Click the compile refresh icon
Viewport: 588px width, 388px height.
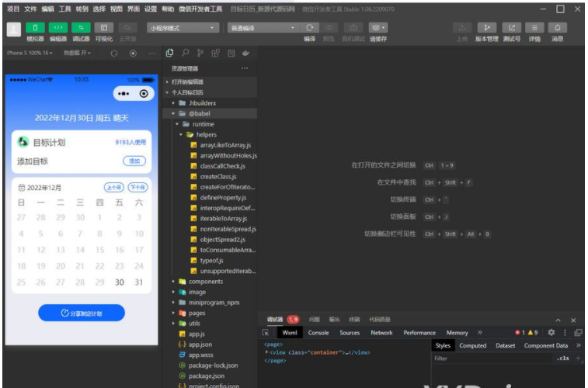click(309, 28)
